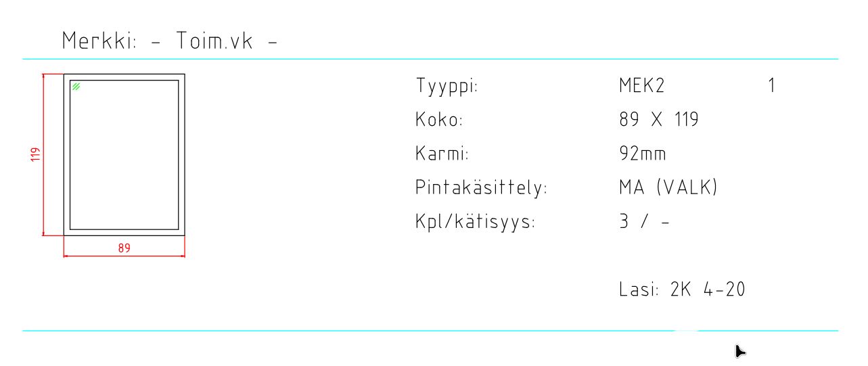This screenshot has width=868, height=366.
Task: Click the "Kpl/kätisyys:" label
Action: [475, 222]
